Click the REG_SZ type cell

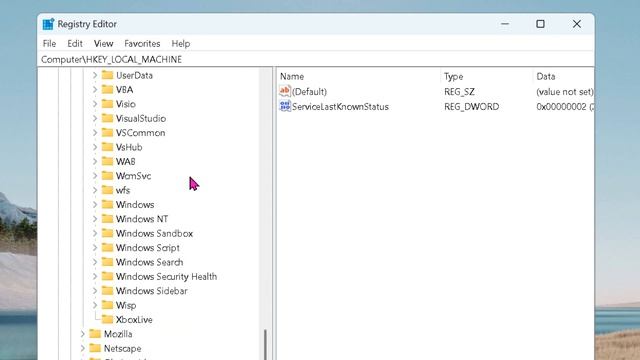click(x=459, y=91)
